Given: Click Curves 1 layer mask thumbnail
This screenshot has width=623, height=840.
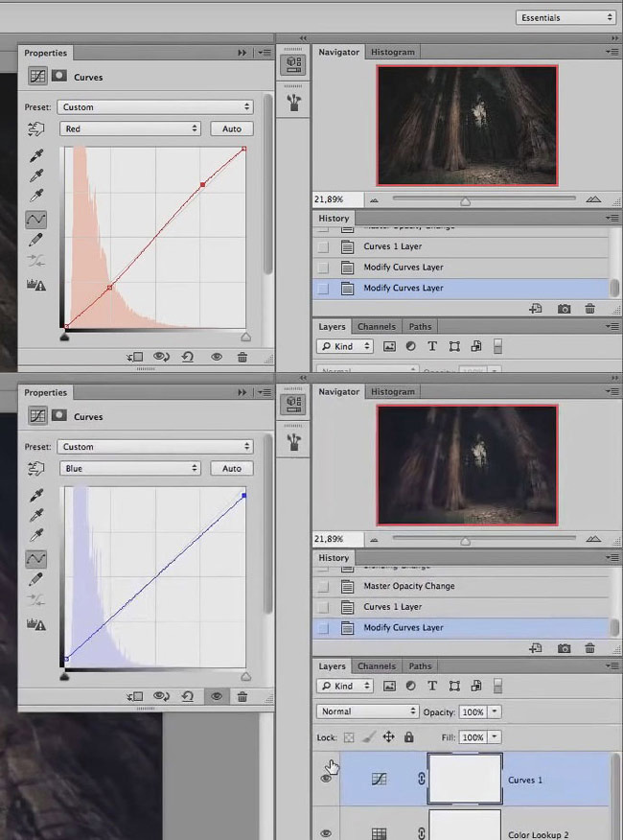Looking at the screenshot, I should tap(465, 779).
